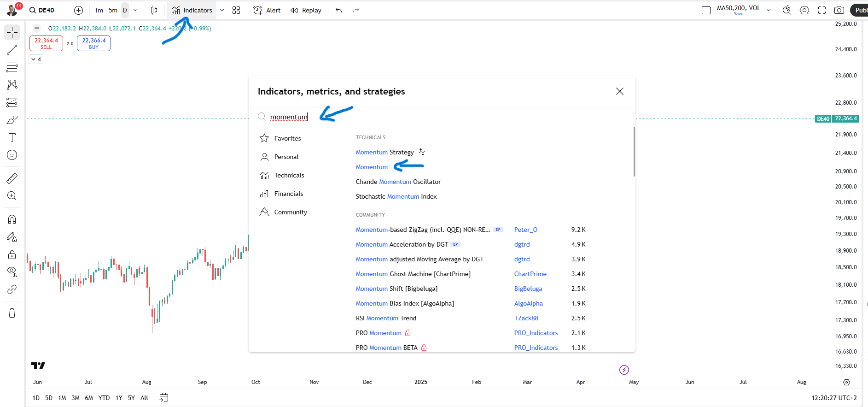Open the emoji icons tool

click(x=12, y=155)
